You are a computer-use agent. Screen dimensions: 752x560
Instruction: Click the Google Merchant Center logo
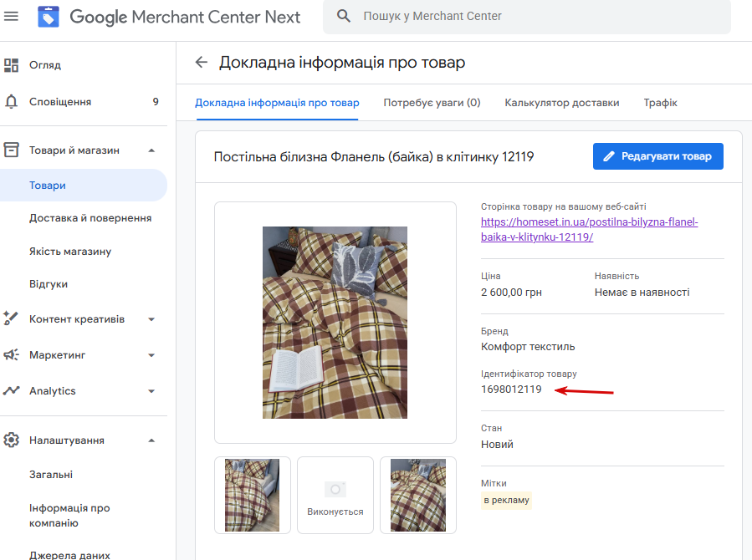point(49,17)
